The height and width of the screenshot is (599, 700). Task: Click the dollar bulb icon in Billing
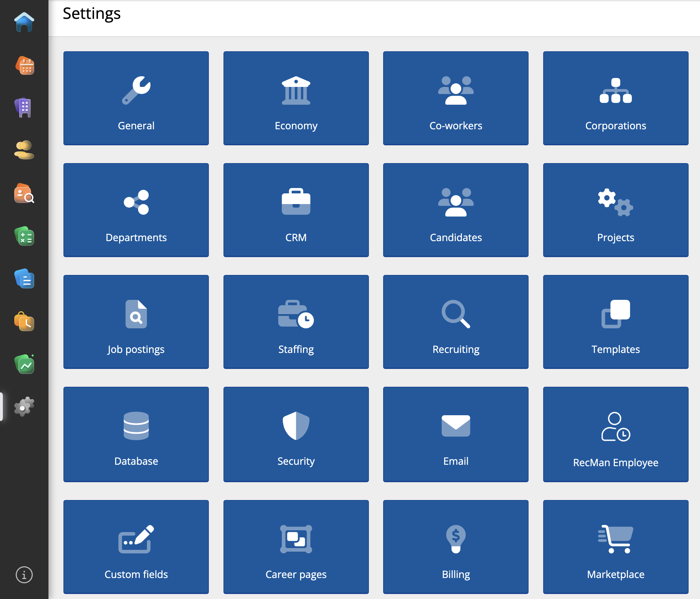coord(456,539)
